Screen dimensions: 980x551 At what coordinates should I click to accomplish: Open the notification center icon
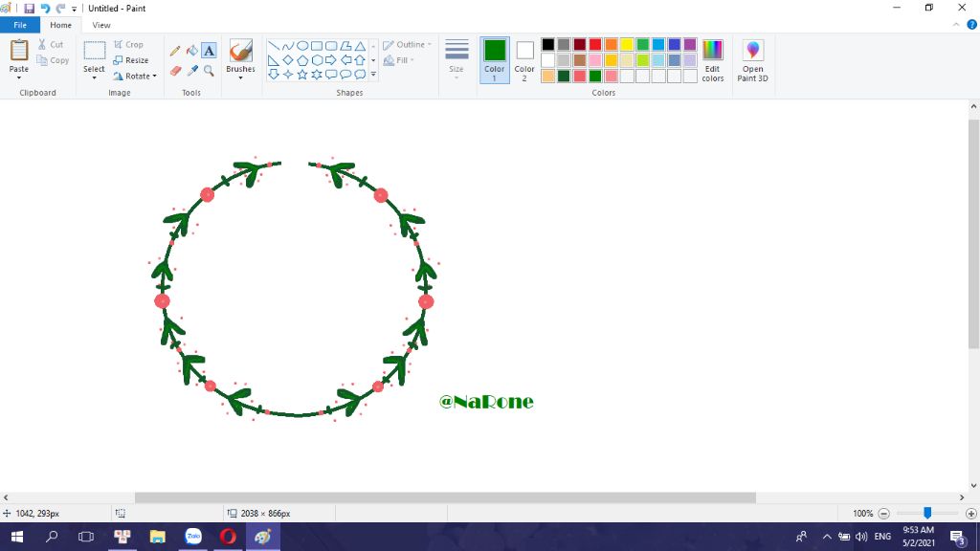[x=957, y=537]
